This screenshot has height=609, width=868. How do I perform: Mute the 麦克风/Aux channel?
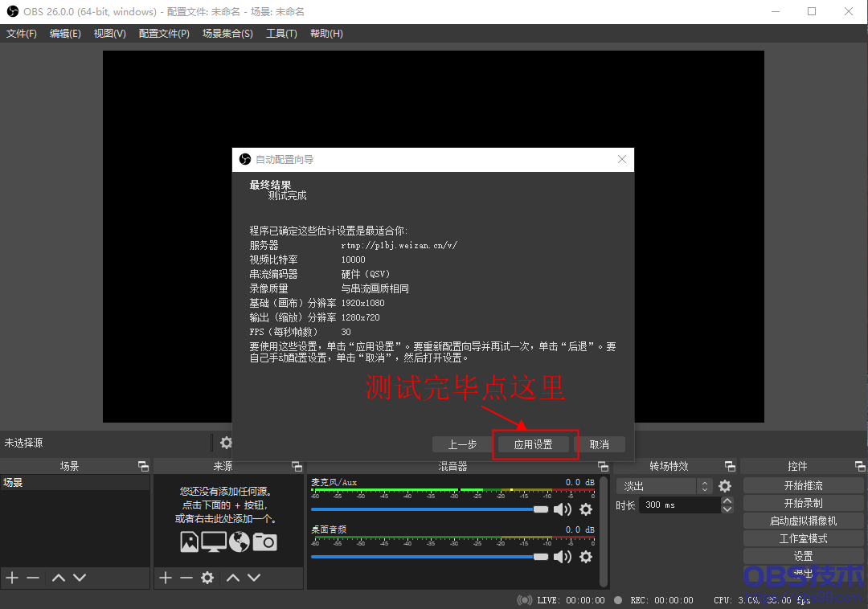pyautogui.click(x=563, y=509)
